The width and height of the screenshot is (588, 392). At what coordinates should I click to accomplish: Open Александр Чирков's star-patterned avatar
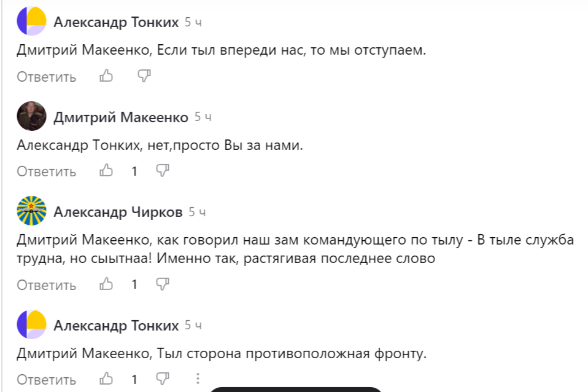tap(31, 211)
